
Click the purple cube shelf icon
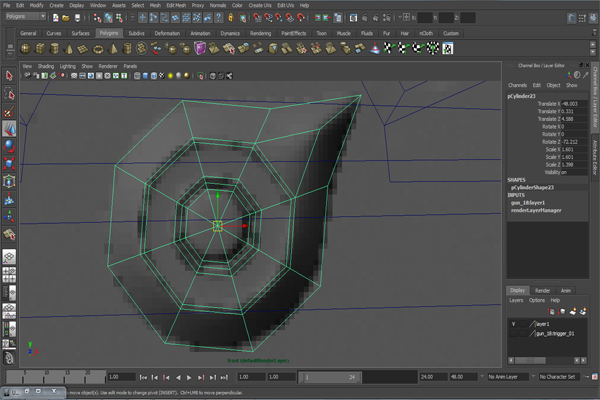(200, 49)
